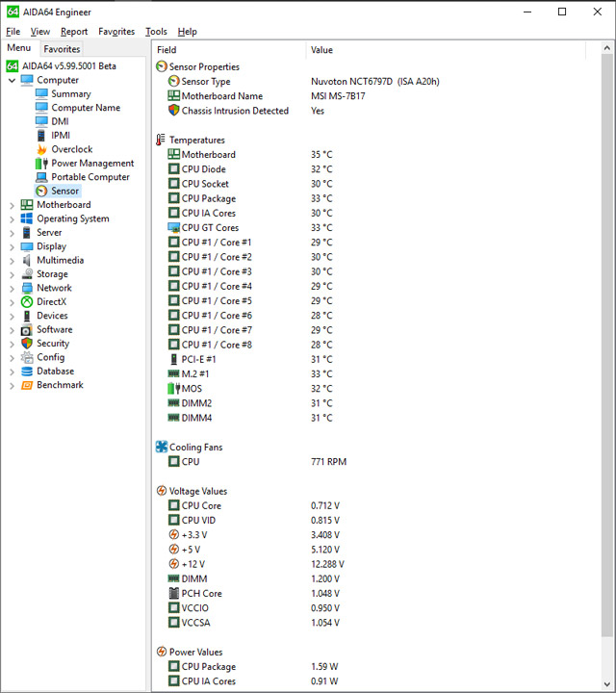The width and height of the screenshot is (616, 693).
Task: Expand the Server tree node
Action: 12,233
